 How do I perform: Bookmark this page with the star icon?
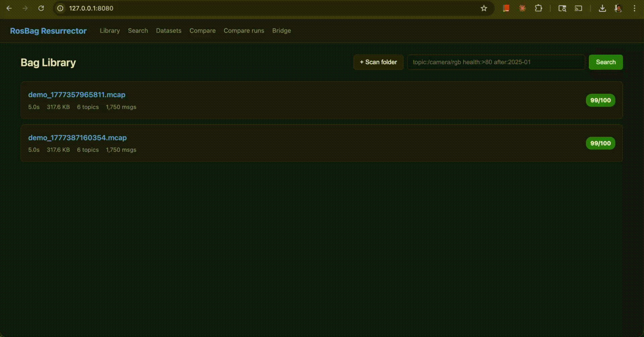[484, 8]
